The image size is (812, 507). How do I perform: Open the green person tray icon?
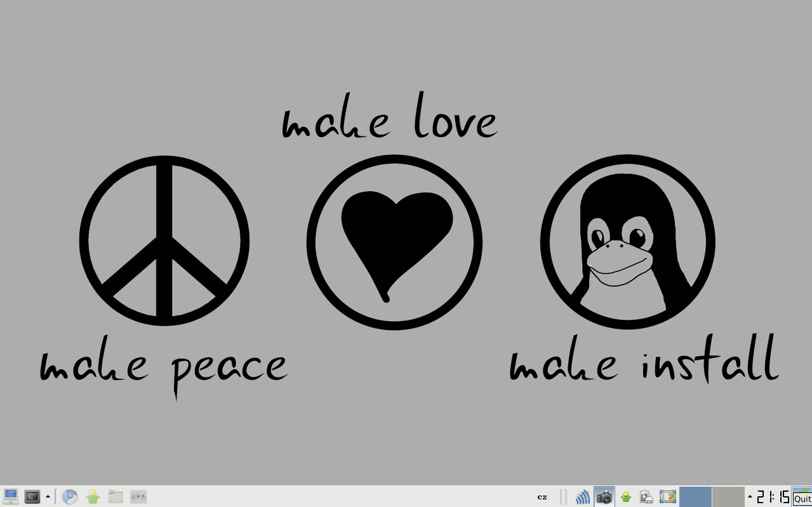pos(626,497)
